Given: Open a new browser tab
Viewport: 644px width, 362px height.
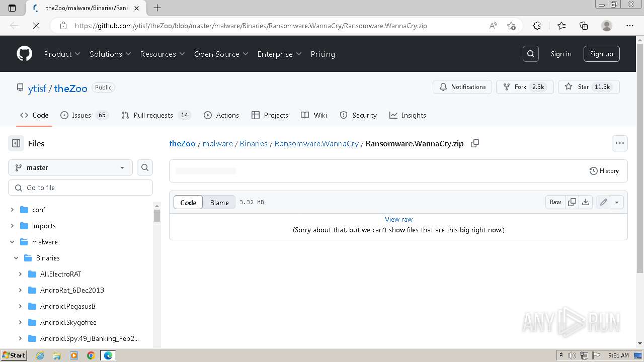Looking at the screenshot, I should click(x=157, y=8).
